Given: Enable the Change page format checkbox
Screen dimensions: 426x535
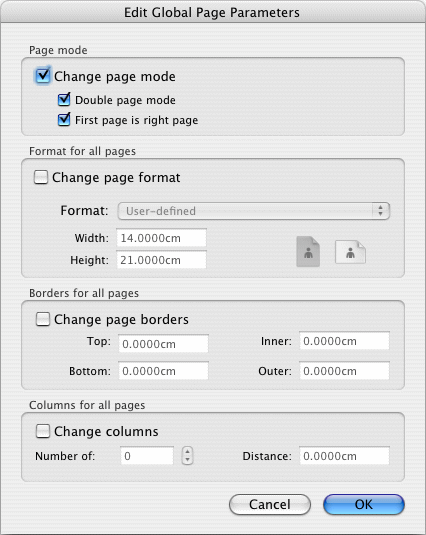Looking at the screenshot, I should click(x=41, y=177).
